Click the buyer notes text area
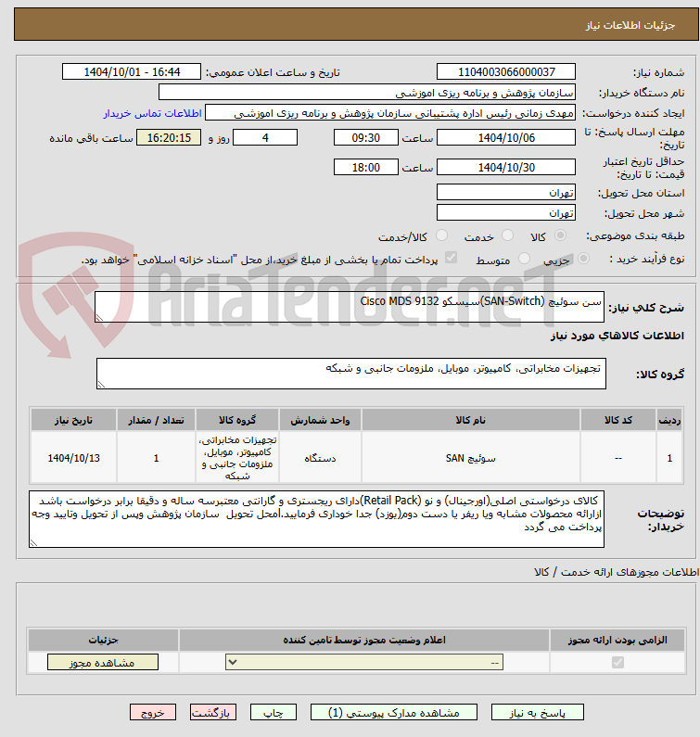700x737 pixels. coord(316,519)
